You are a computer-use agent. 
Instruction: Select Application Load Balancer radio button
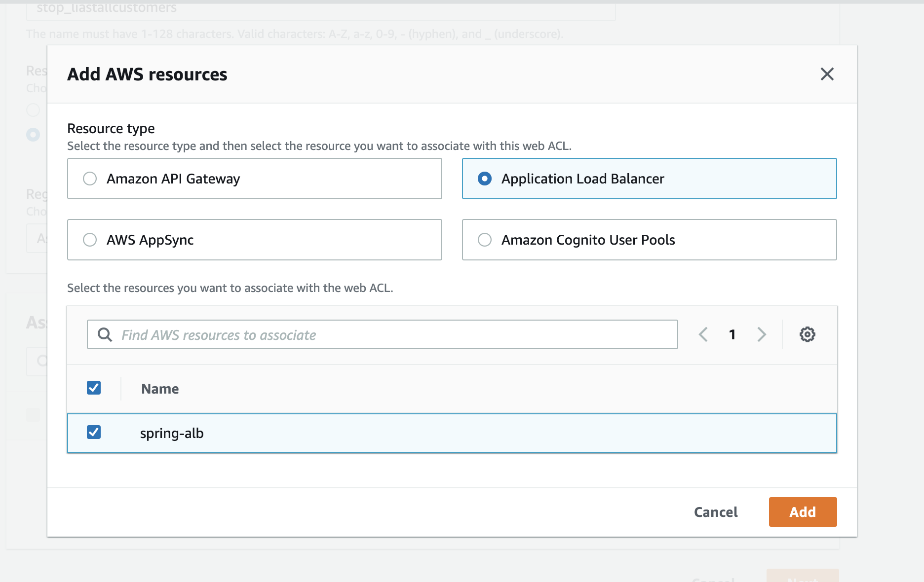pos(485,179)
